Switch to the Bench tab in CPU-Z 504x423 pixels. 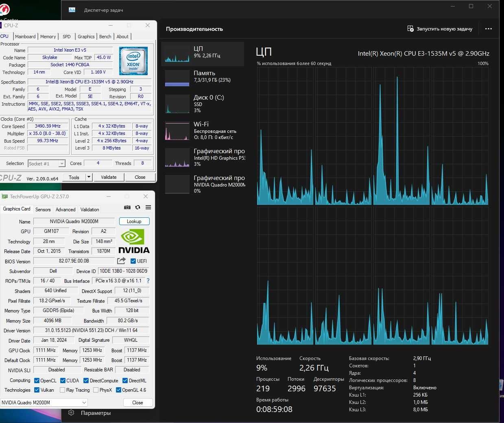[105, 37]
